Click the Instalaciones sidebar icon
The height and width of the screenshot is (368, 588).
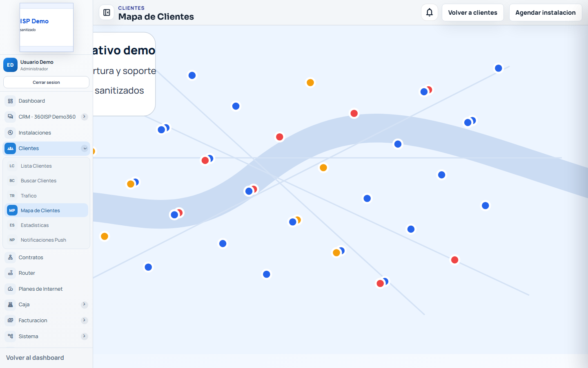click(11, 133)
